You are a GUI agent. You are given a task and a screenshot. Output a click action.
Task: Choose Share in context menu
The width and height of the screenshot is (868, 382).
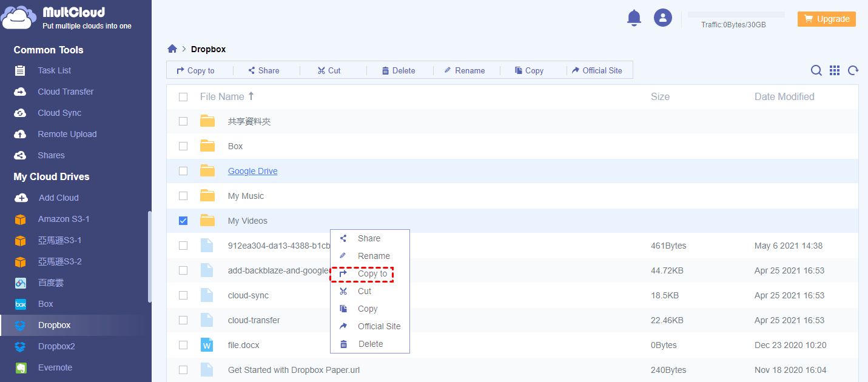pos(370,238)
